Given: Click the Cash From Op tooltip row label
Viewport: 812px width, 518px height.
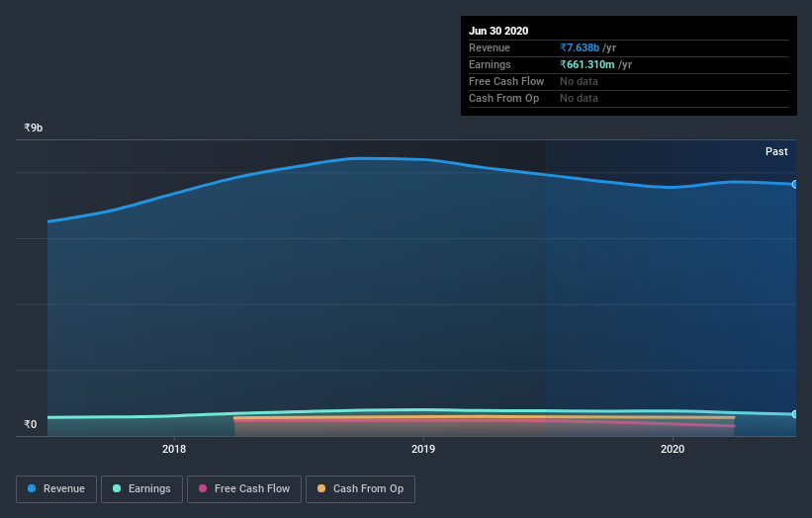Looking at the screenshot, I should pos(503,98).
